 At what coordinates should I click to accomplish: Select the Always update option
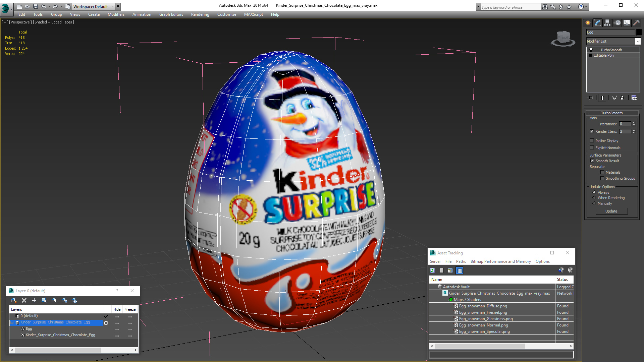pos(594,192)
